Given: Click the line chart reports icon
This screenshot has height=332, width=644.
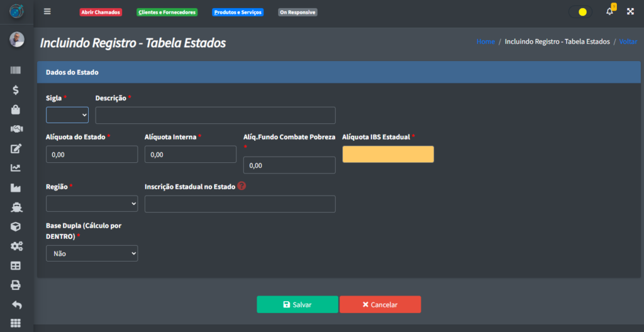Looking at the screenshot, I should click(x=16, y=168).
